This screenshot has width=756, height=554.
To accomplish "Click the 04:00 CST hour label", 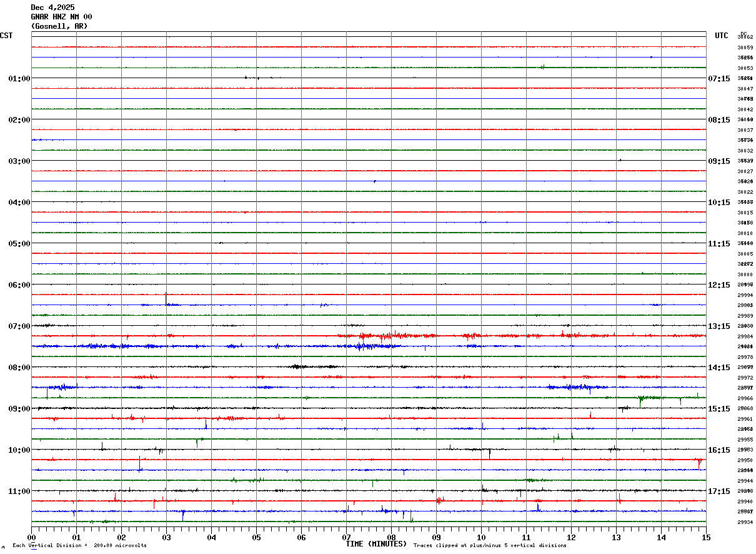I will [x=19, y=203].
